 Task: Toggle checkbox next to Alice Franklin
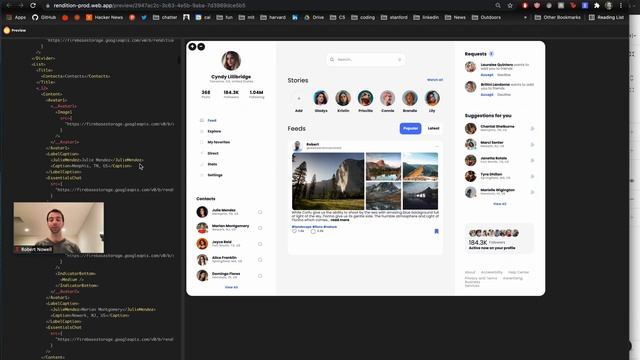click(x=260, y=260)
